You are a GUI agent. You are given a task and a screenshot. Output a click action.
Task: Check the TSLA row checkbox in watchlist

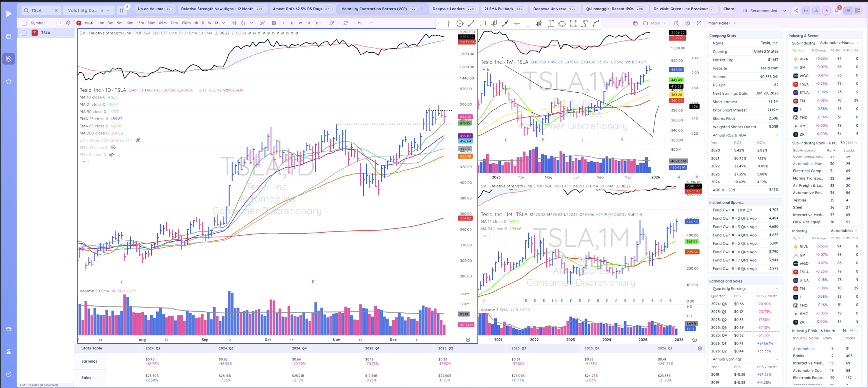[24, 33]
